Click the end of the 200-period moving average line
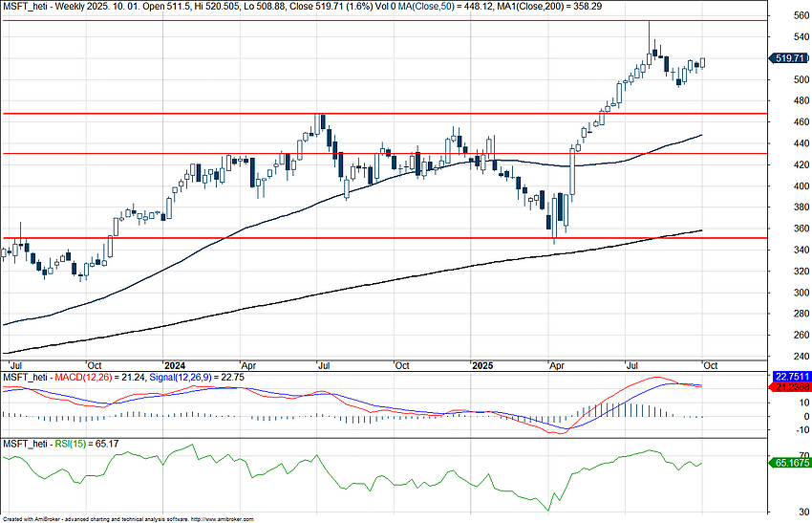Image resolution: width=812 pixels, height=523 pixels. coord(702,229)
